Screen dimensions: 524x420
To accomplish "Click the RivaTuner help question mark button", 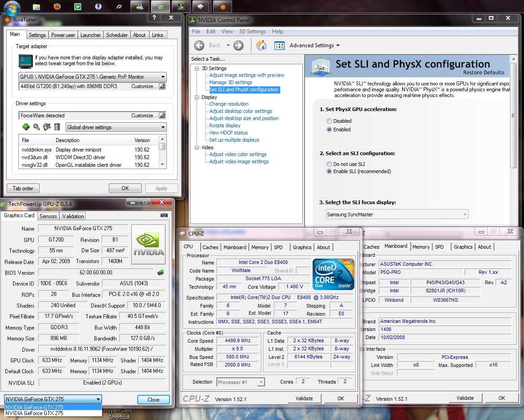I will point(154,18).
